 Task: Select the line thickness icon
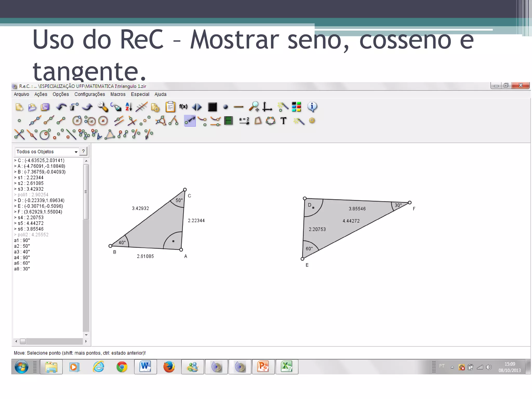pyautogui.click(x=238, y=107)
